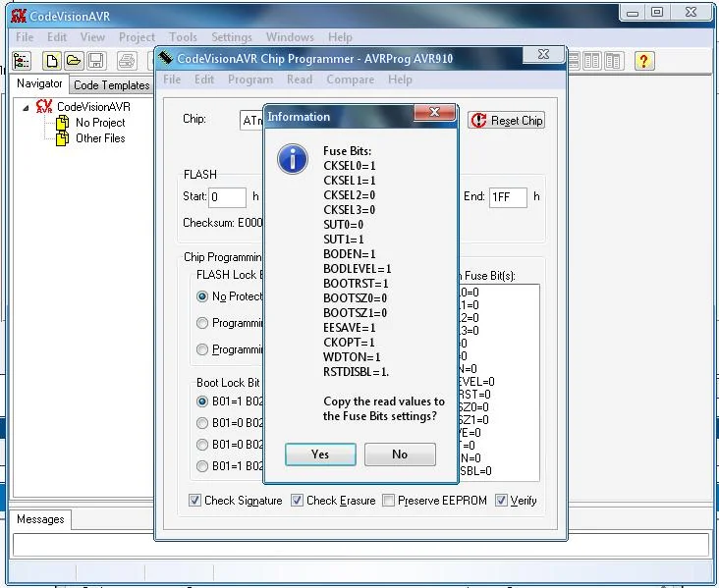Open the main window Help menu
719x588 pixels.
pyautogui.click(x=340, y=37)
